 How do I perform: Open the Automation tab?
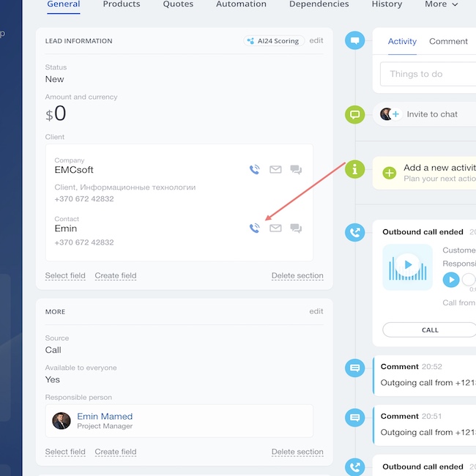coord(241,4)
